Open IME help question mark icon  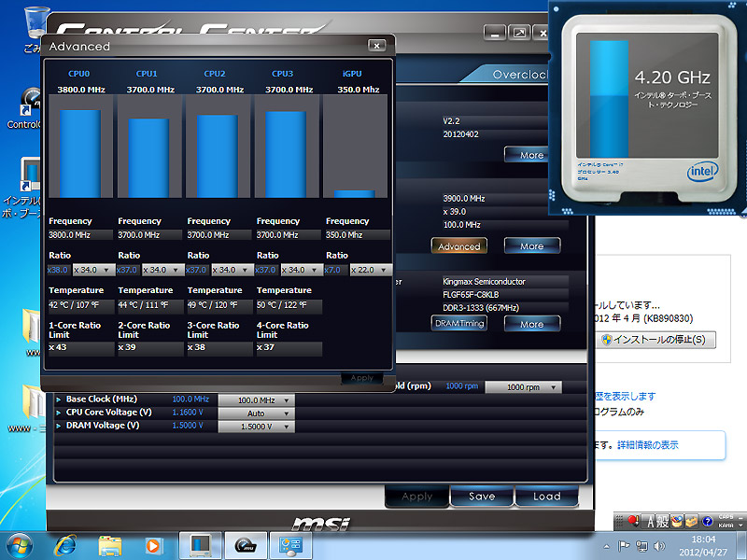coord(708,522)
